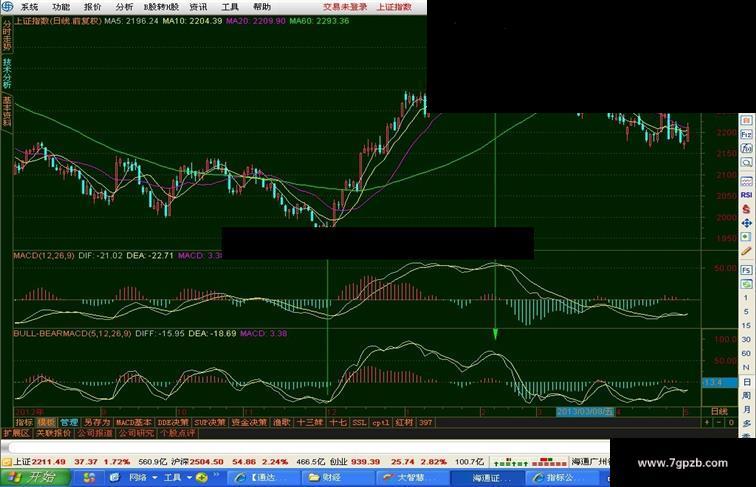
Task: Click the minus zoom button under 日线
Action: [719, 422]
